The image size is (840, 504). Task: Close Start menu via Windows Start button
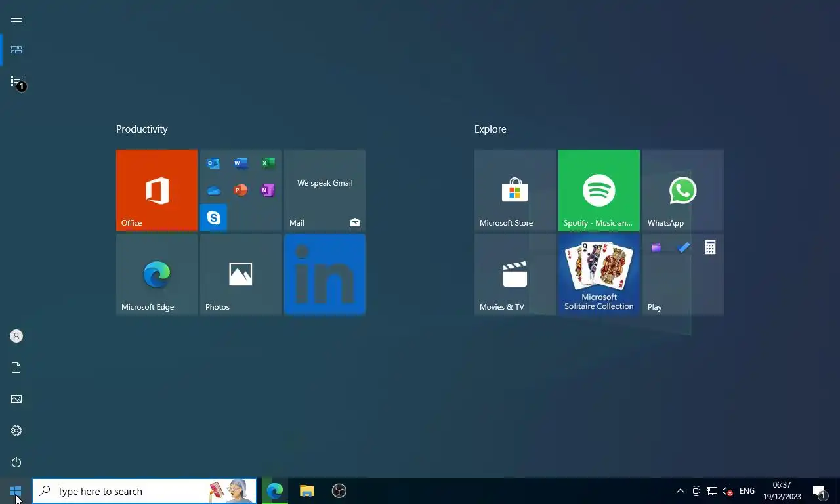(x=16, y=491)
